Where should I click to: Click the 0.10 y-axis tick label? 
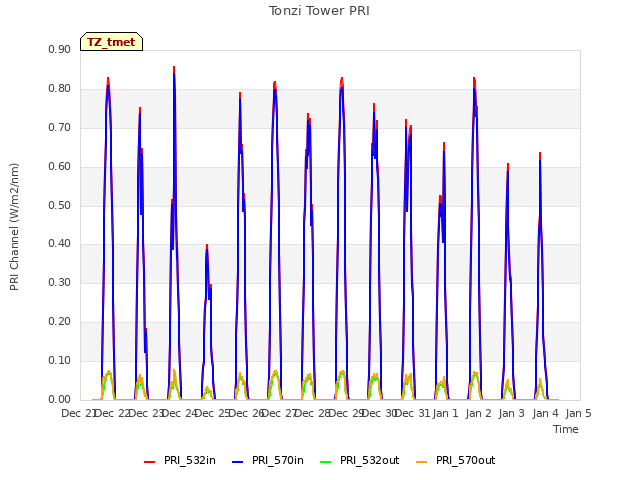pos(60,360)
